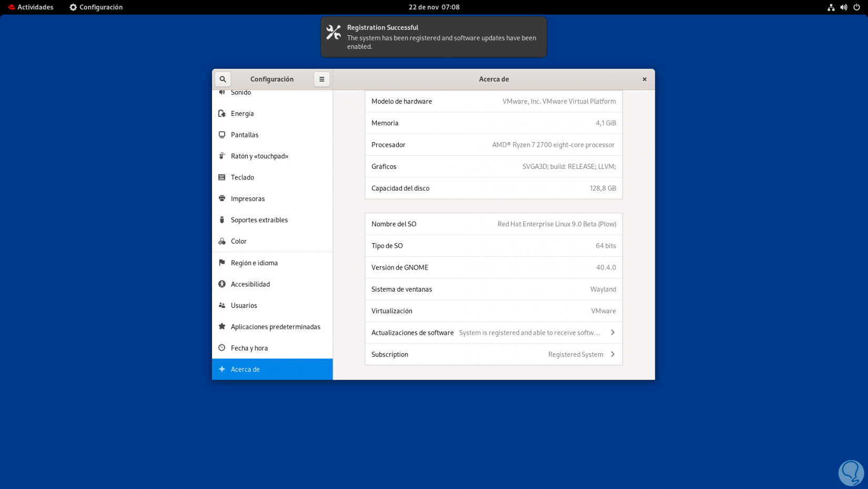The height and width of the screenshot is (489, 868).
Task: Close the Acerca de settings window
Action: [x=644, y=79]
